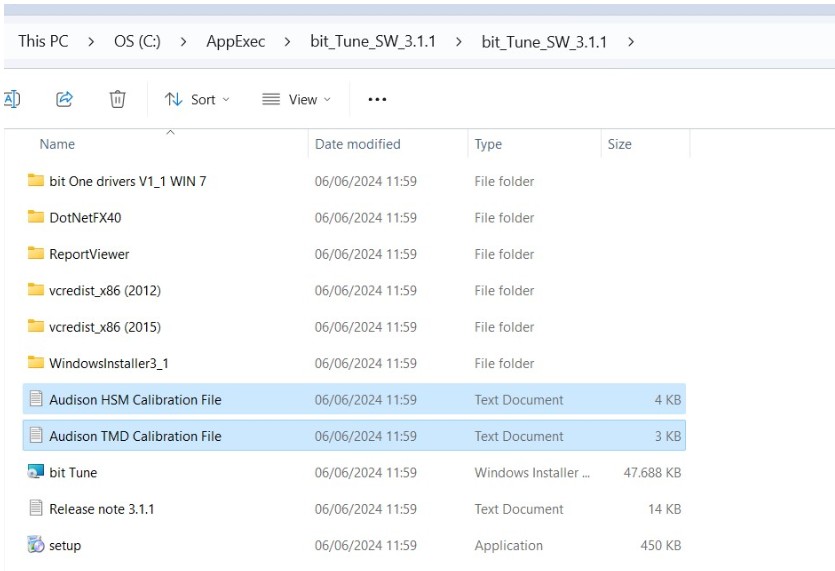Viewport: 835px width, 571px height.
Task: Expand the trailing breadcrumb chevron
Action: 631,42
